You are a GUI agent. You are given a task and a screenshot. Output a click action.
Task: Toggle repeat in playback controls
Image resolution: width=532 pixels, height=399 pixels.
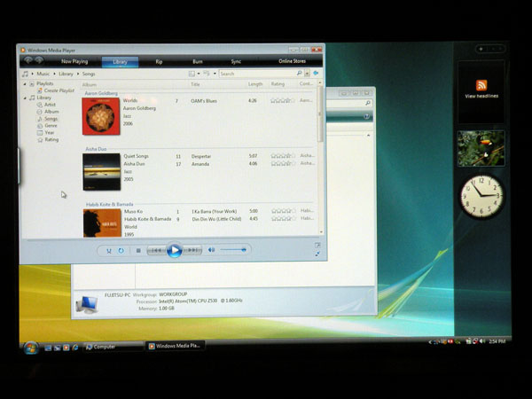tap(121, 251)
